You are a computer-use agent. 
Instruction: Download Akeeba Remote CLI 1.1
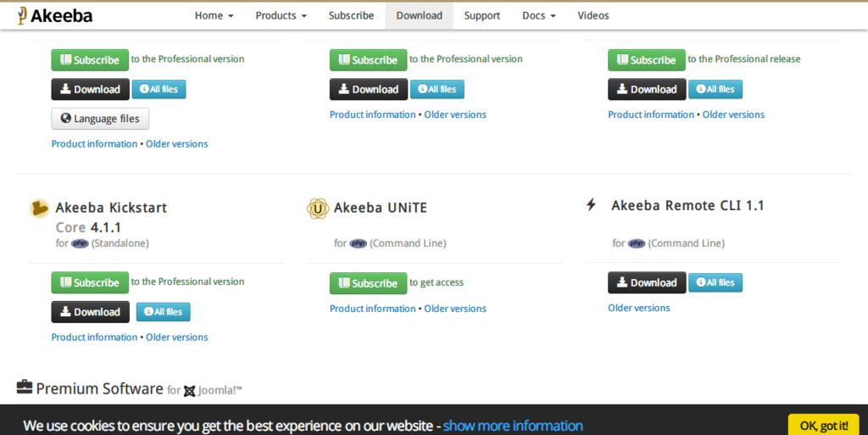point(646,282)
